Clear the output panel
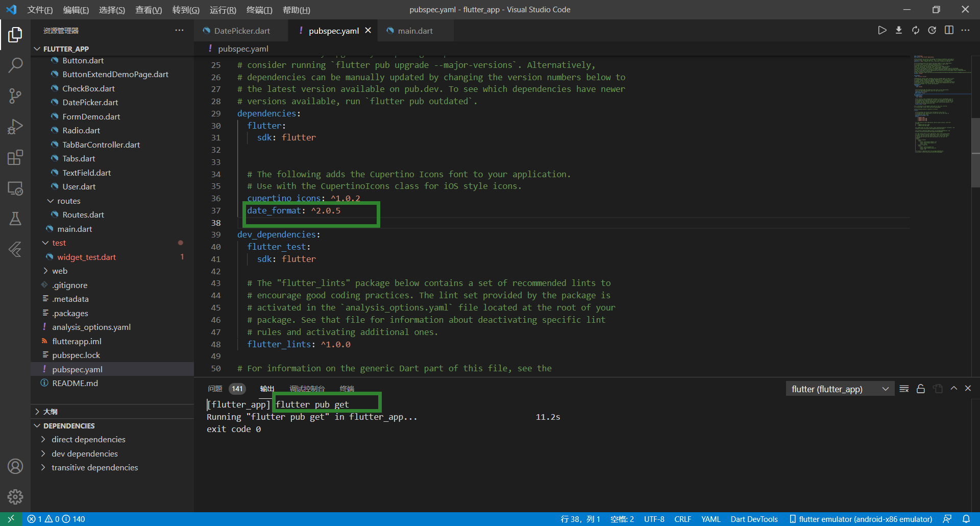The width and height of the screenshot is (980, 526). [904, 389]
